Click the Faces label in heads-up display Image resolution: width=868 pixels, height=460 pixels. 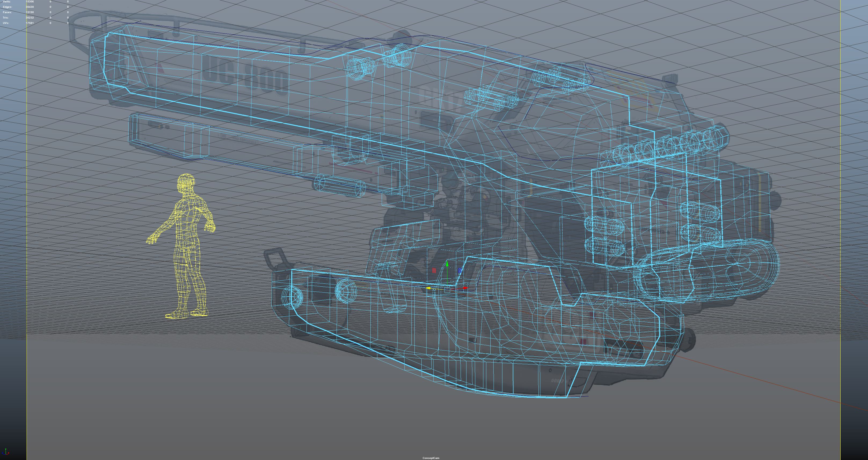[x=7, y=12]
